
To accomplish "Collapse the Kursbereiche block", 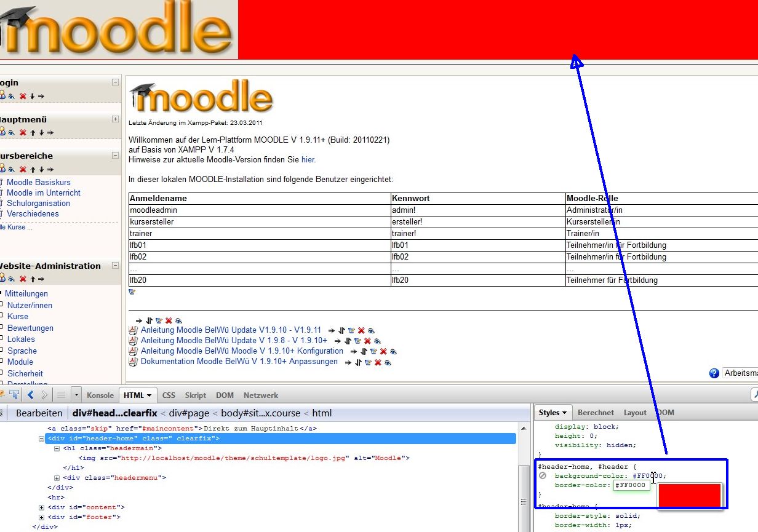I will tap(115, 156).
